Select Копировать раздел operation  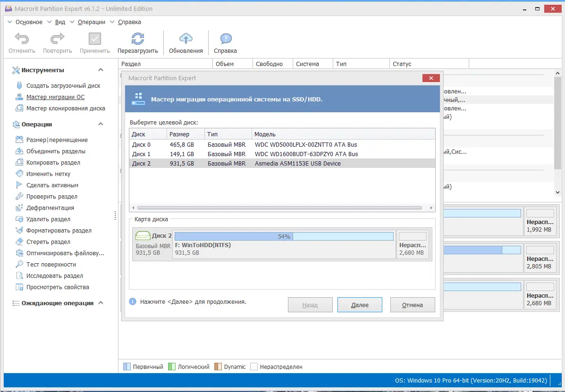[x=53, y=163]
